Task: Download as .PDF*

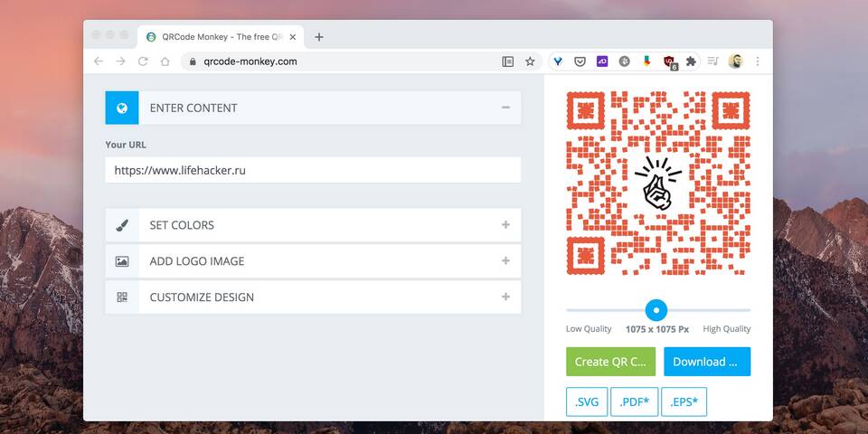Action: [635, 401]
